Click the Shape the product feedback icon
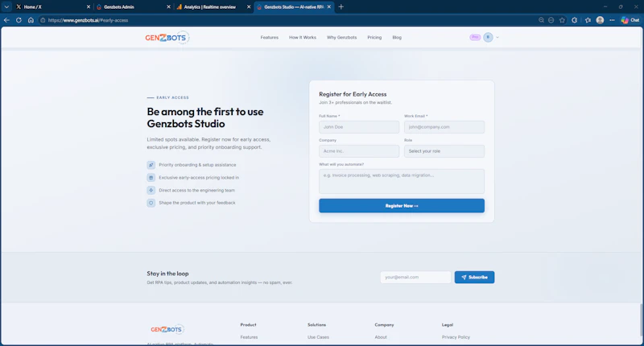This screenshot has height=346, width=644. pos(151,203)
